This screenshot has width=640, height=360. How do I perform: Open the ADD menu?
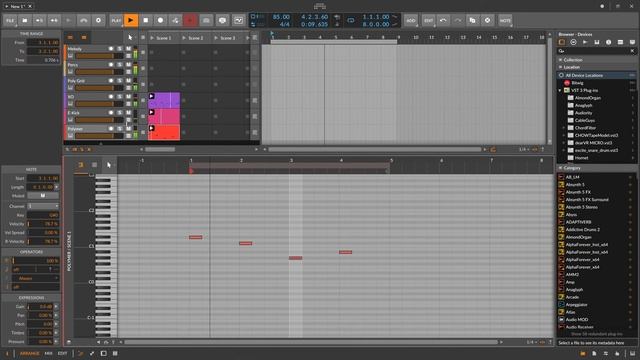(x=411, y=20)
